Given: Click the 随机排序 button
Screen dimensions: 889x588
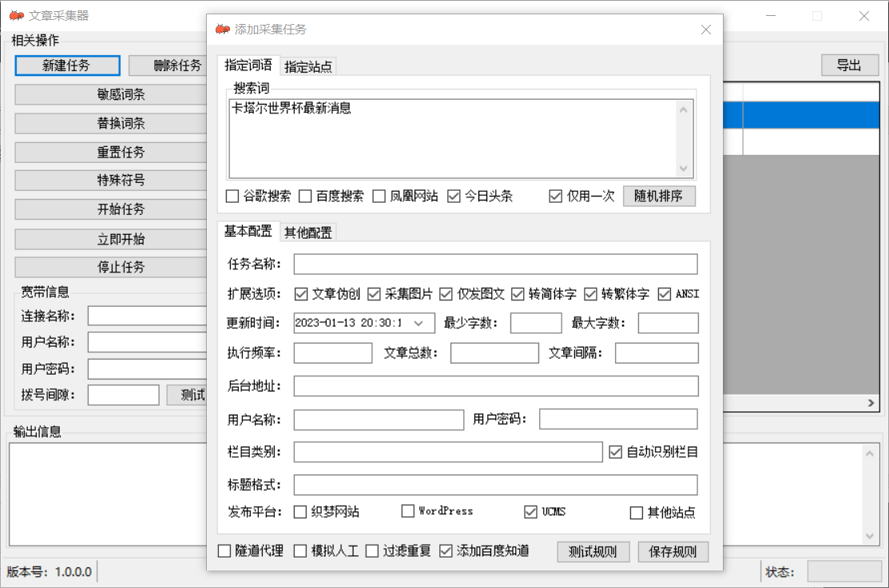Looking at the screenshot, I should pos(659,197).
